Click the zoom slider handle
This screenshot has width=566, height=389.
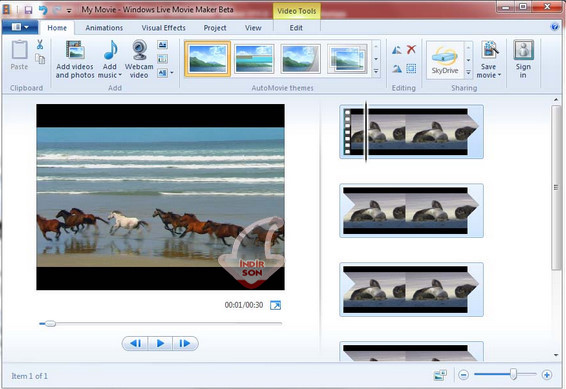click(513, 374)
